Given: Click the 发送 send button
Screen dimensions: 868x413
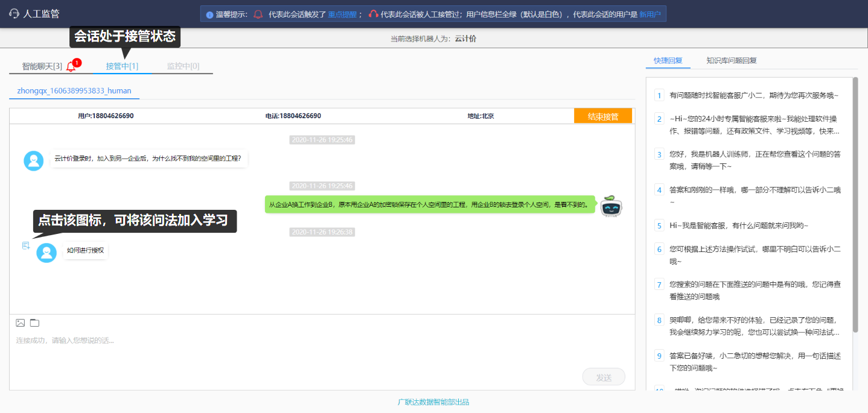Looking at the screenshot, I should point(604,377).
